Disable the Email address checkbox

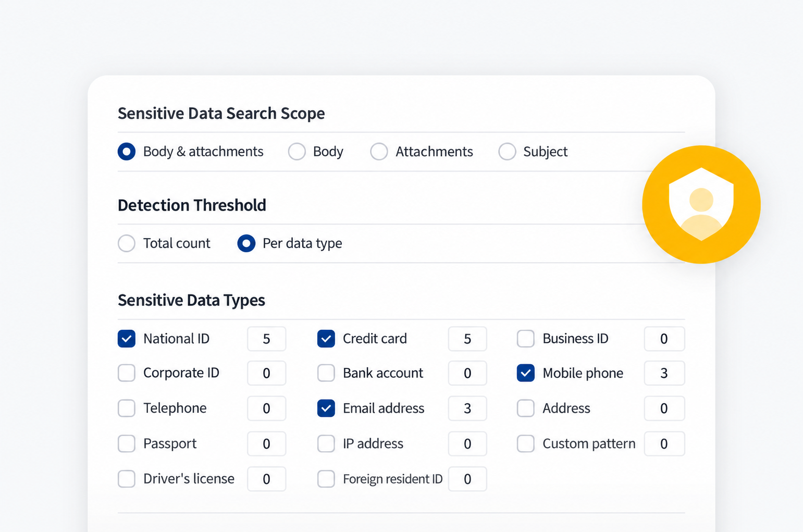pyautogui.click(x=326, y=409)
